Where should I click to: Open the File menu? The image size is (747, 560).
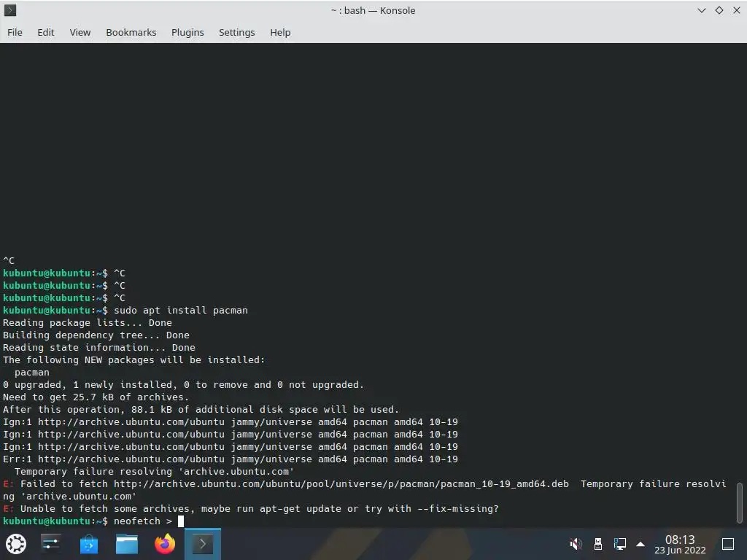point(15,32)
